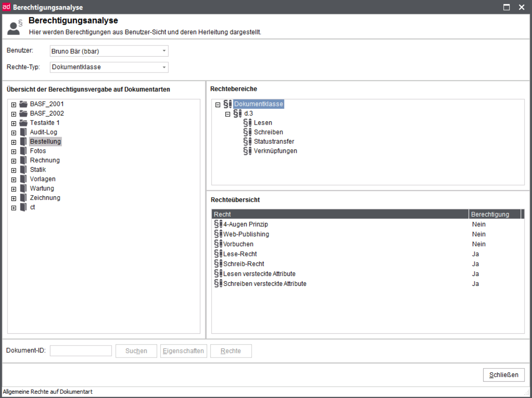
Task: Click the Statustransfer paragraph icon
Action: 247,142
